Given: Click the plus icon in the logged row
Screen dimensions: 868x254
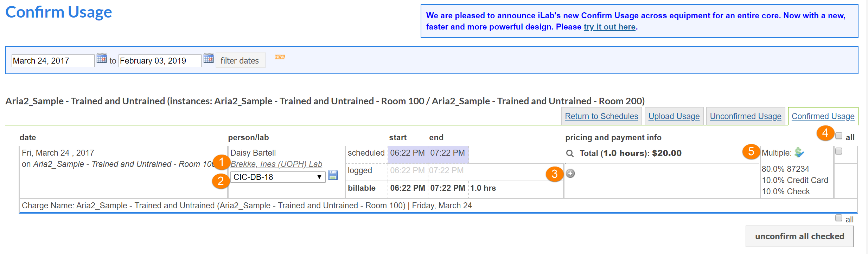Looking at the screenshot, I should 570,174.
